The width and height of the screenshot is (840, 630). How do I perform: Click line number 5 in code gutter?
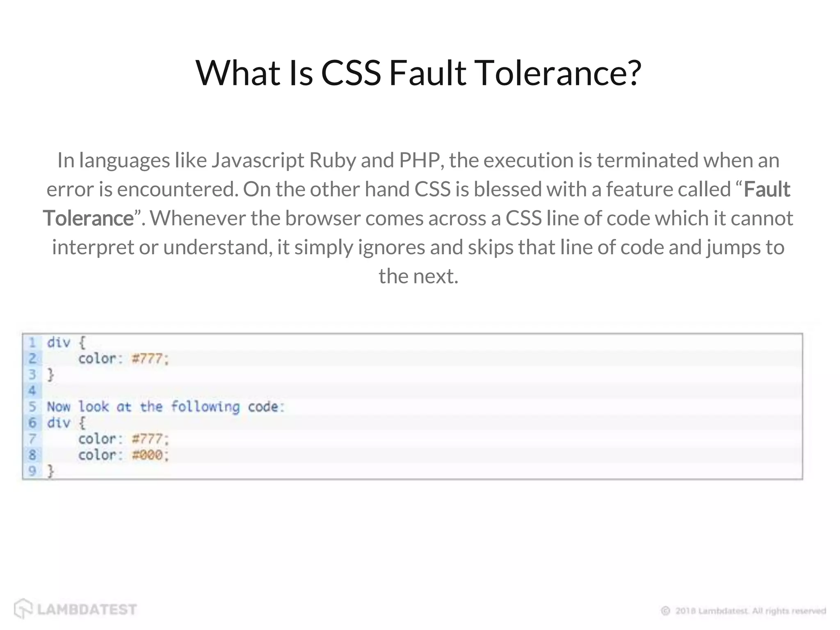(32, 407)
